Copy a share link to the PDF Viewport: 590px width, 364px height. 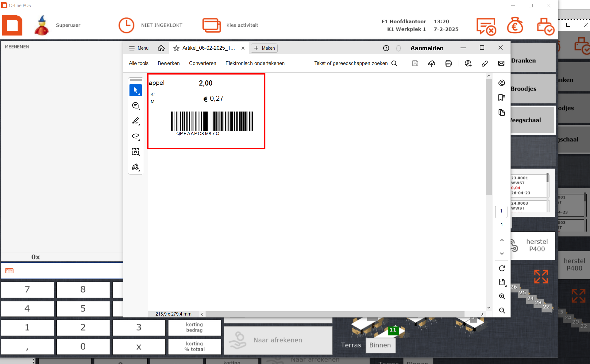coord(485,63)
